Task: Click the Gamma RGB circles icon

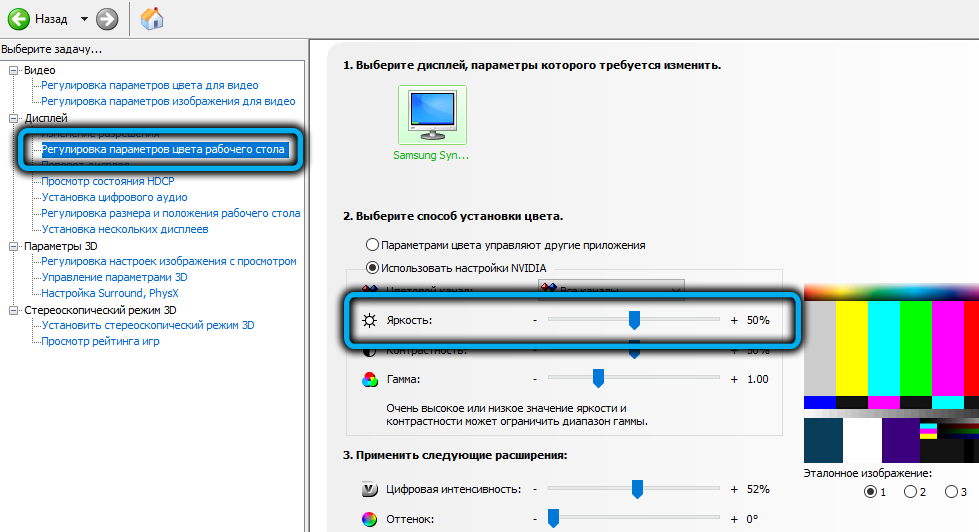Action: pos(370,380)
